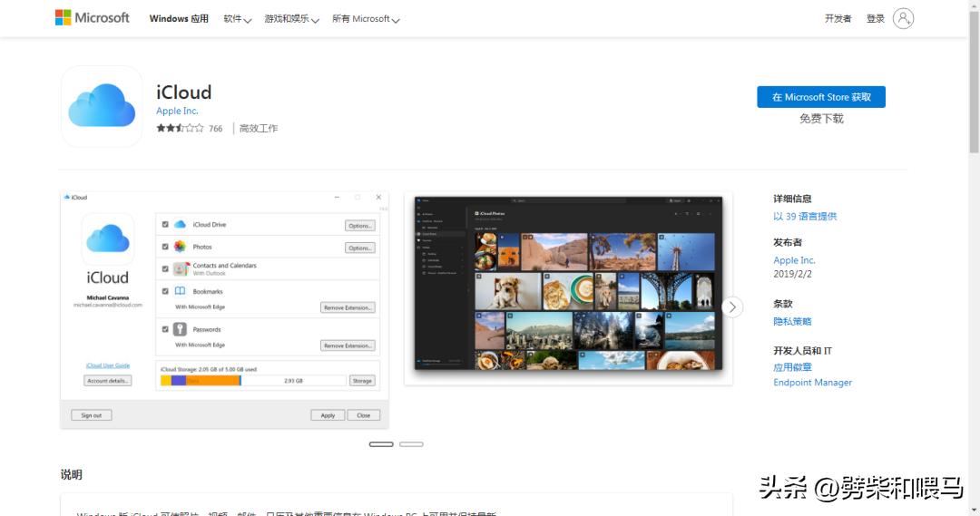Toggle the Passwords checkbox
The height and width of the screenshot is (516, 980).
coord(165,329)
